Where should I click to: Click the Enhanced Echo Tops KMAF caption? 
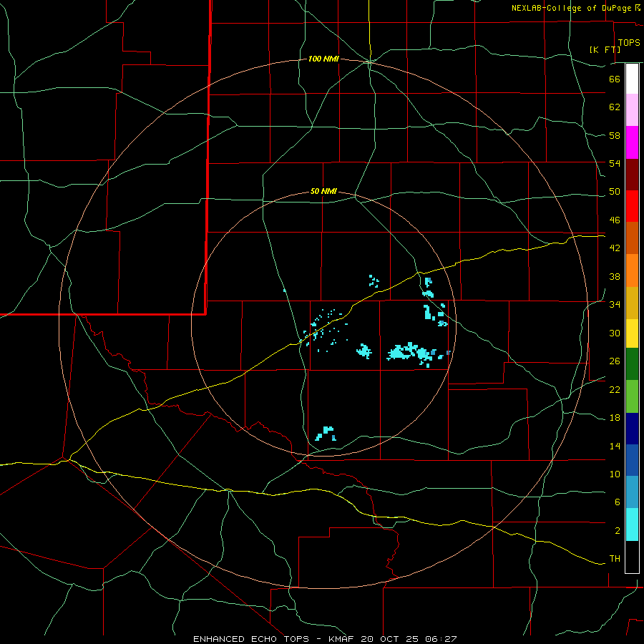pos(325,639)
